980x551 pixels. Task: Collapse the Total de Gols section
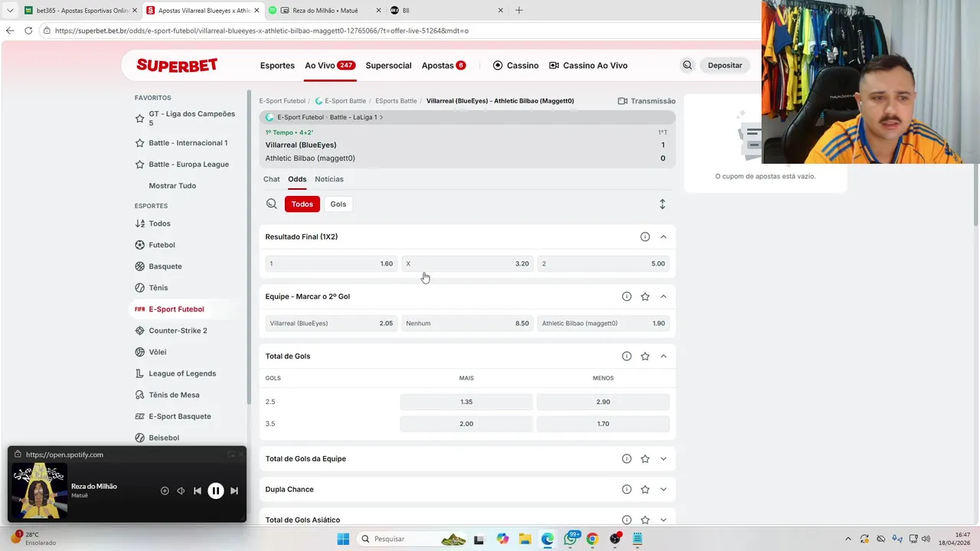tap(663, 356)
